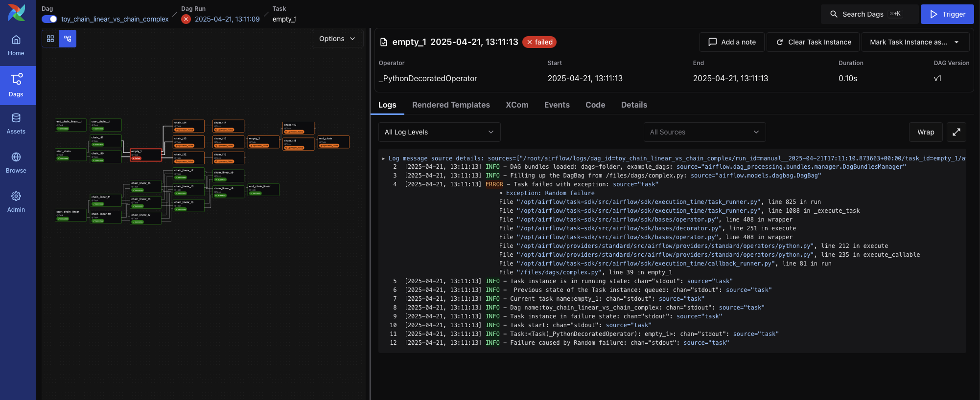Expand logs to fullscreen icon
The width and height of the screenshot is (980, 400).
coord(956,132)
